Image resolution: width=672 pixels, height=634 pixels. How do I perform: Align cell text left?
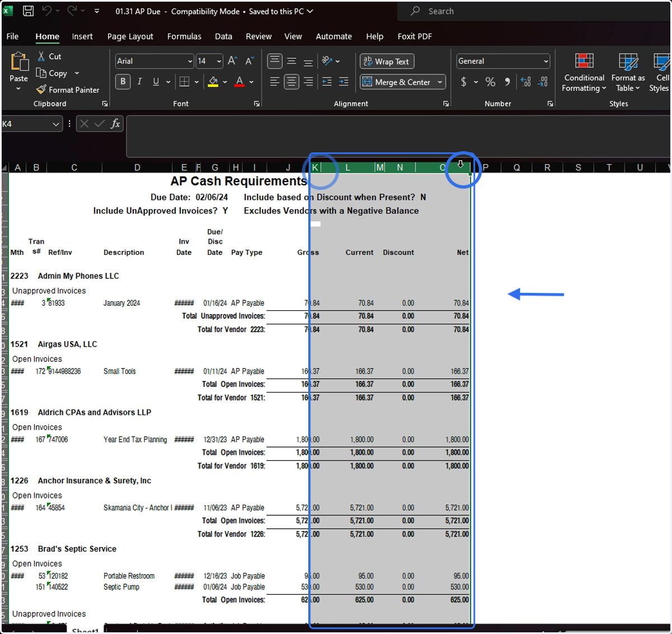click(x=274, y=82)
